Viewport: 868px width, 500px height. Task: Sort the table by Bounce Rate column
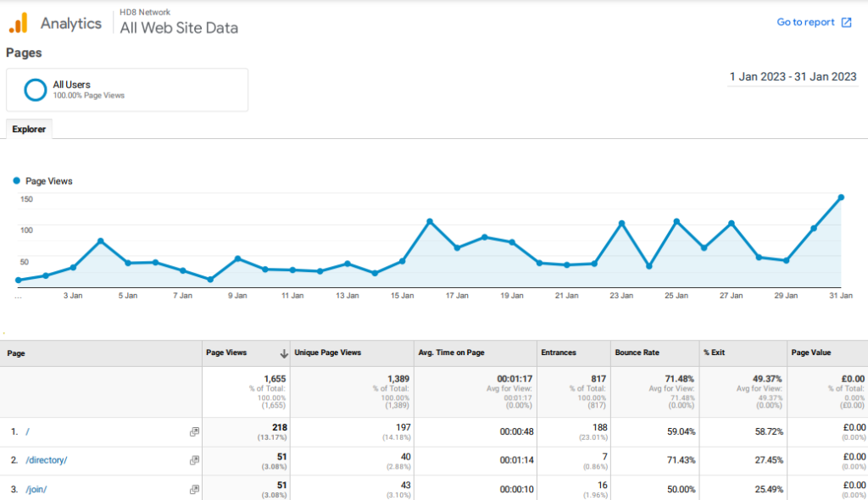click(x=640, y=353)
